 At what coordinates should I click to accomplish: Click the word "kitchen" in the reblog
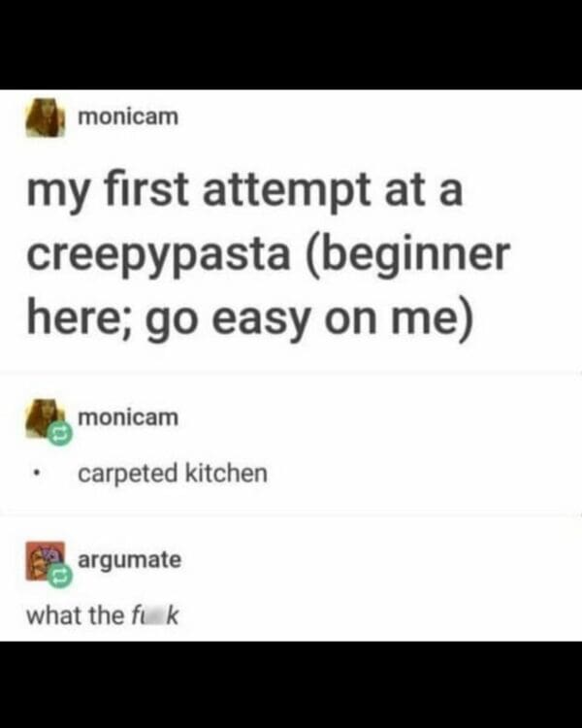[x=226, y=473]
